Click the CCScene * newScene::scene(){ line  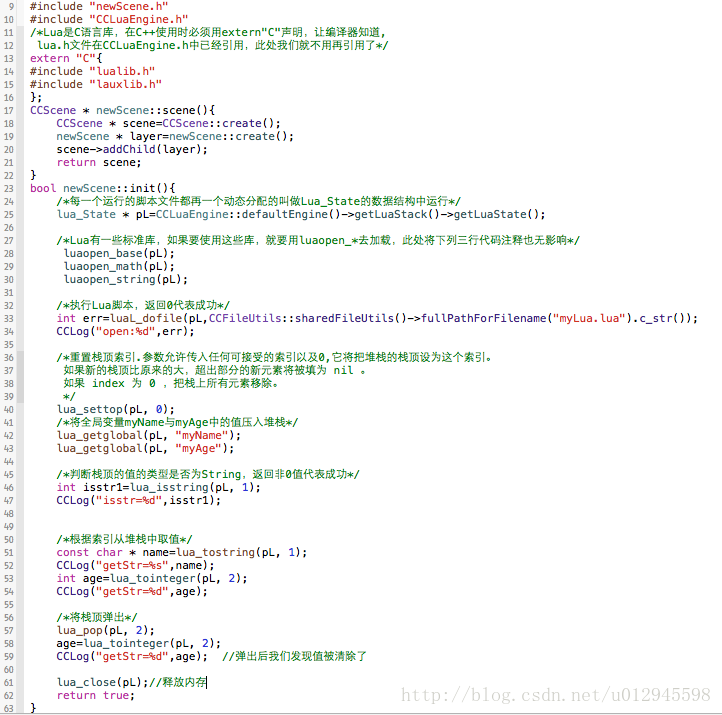(x=122, y=110)
